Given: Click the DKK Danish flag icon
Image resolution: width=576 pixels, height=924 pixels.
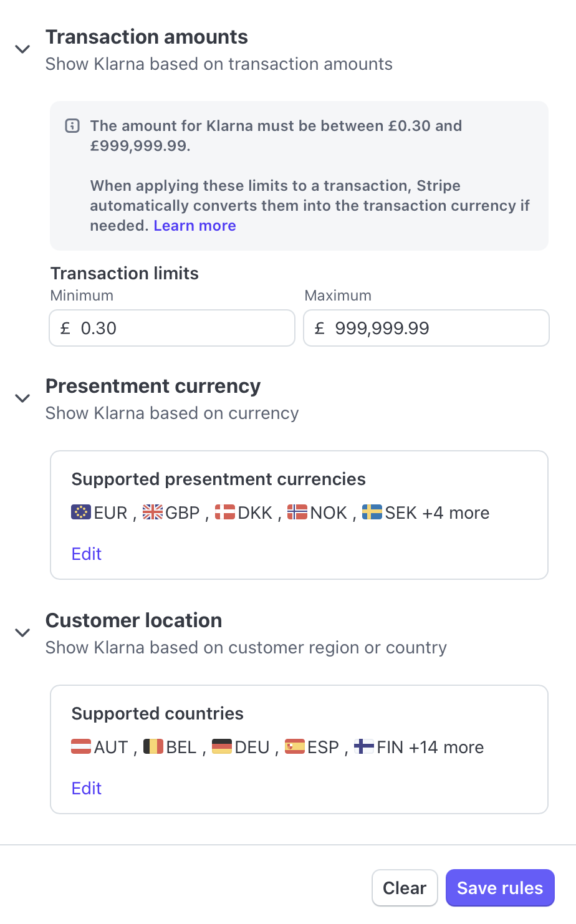Looking at the screenshot, I should tap(225, 513).
